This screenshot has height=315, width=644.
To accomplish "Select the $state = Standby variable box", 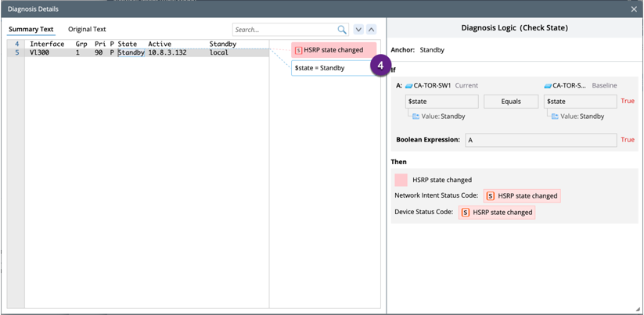I will (333, 68).
